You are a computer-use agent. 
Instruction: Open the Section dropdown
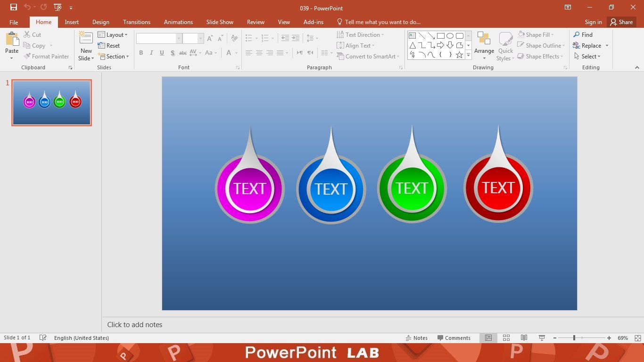(x=114, y=57)
